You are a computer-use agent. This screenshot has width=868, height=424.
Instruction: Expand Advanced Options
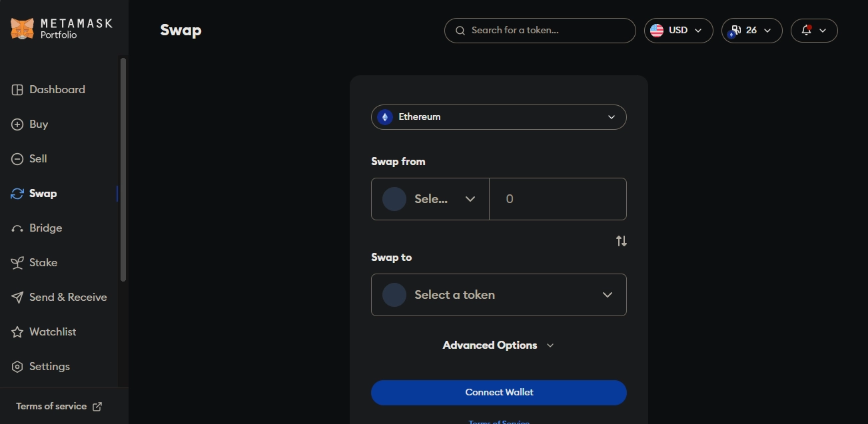[x=498, y=345]
